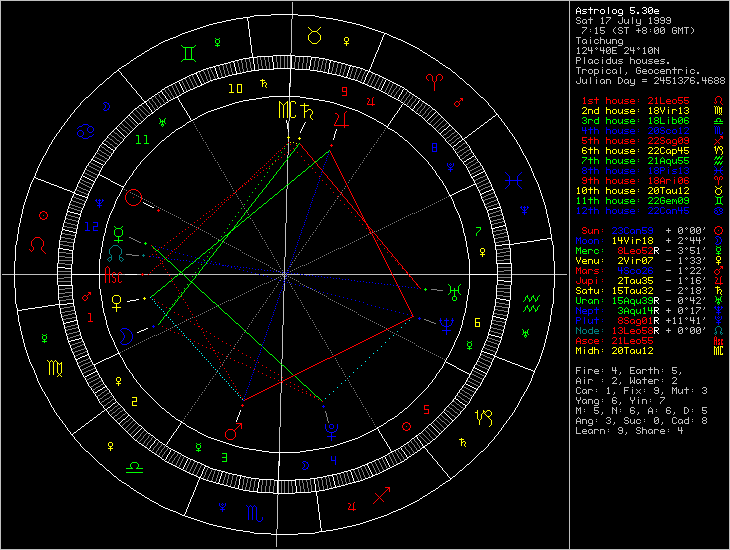Select the "Placidus houses." text line

(614, 59)
